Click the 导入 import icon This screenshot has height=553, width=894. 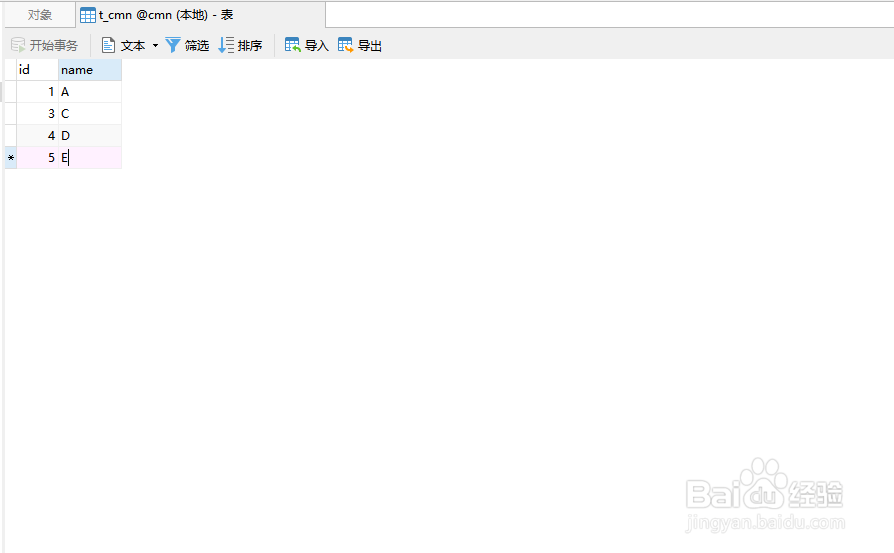click(x=292, y=45)
